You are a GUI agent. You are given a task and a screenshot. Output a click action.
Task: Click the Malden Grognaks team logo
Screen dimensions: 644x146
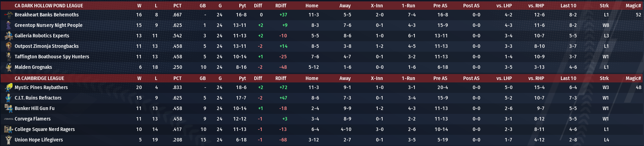[8, 67]
